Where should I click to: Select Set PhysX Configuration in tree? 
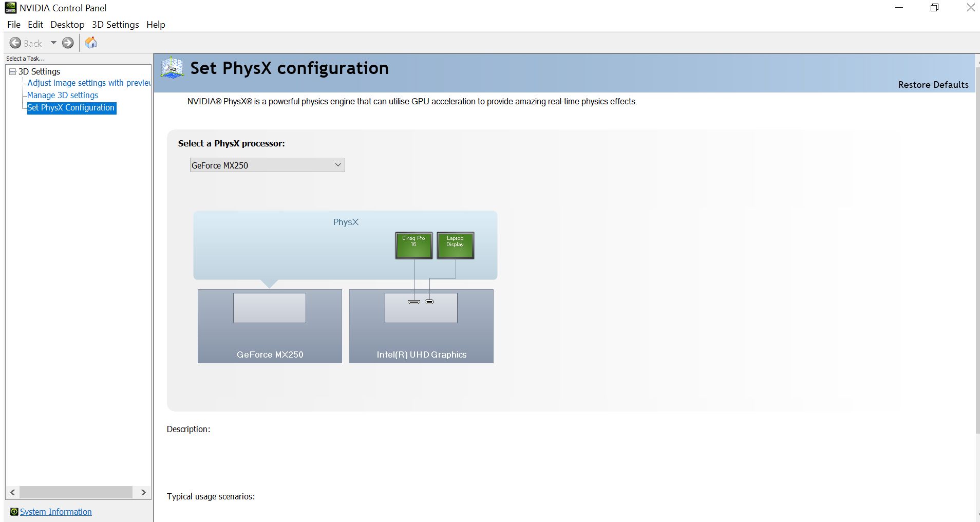pos(71,108)
